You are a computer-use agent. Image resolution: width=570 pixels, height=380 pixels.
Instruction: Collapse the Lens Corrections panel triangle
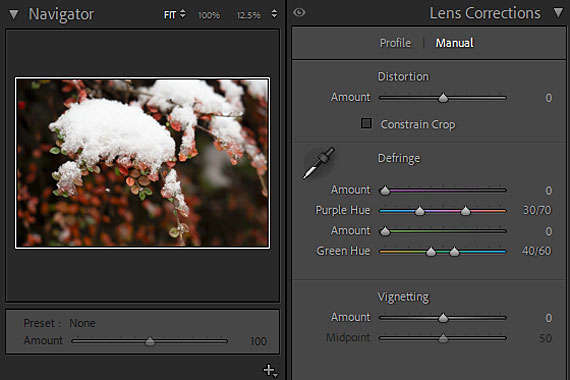559,13
